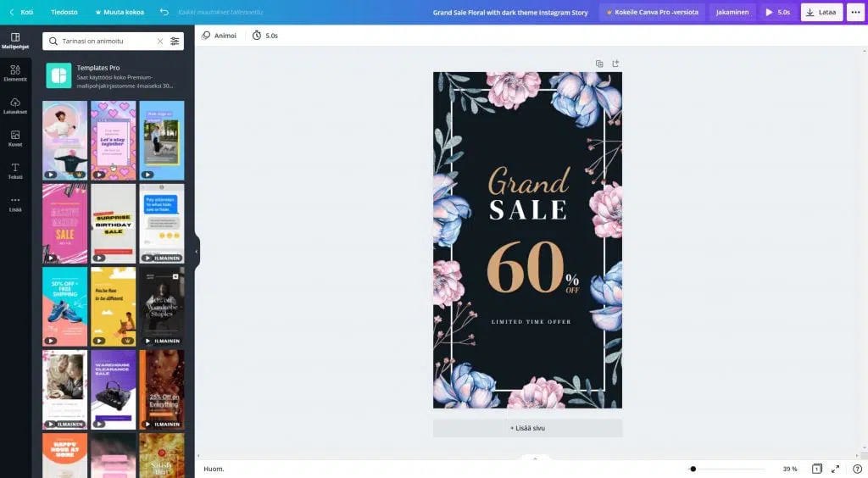Viewport: 868px width, 478px height.
Task: Open the Kuvat photos tab
Action: coord(15,138)
